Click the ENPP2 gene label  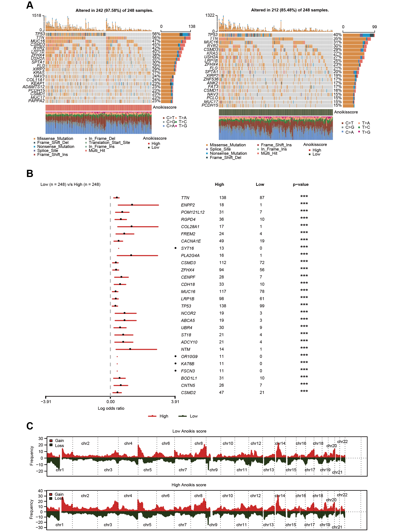[188, 205]
